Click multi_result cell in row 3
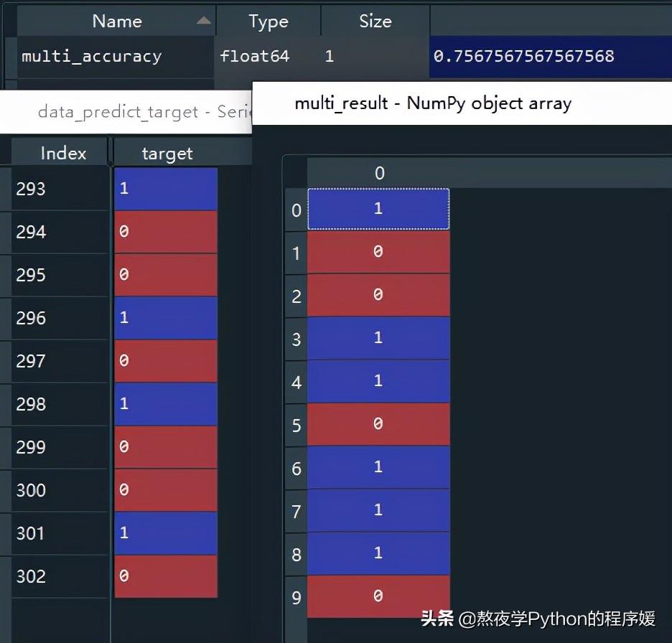Screen dimensions: 672x643 tap(379, 338)
